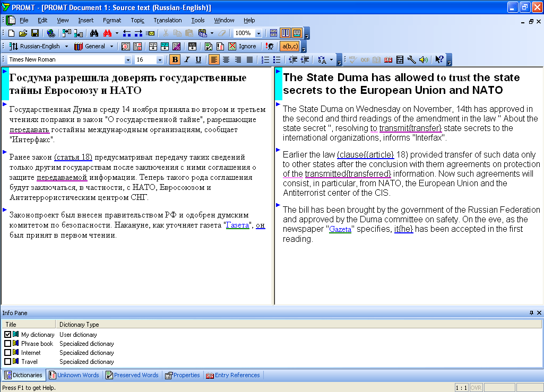Viewport: 544px width, 392px height.
Task: Toggle Bold formatting button
Action: coord(175,59)
